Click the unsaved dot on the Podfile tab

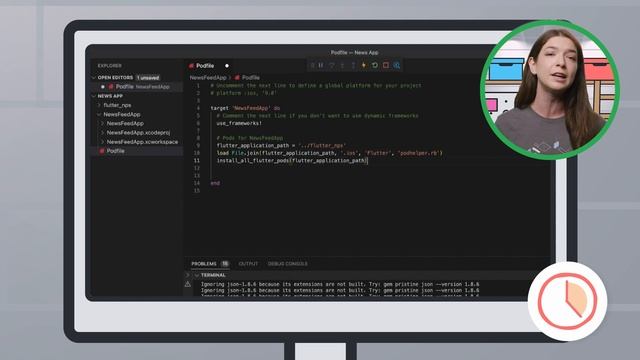227,66
